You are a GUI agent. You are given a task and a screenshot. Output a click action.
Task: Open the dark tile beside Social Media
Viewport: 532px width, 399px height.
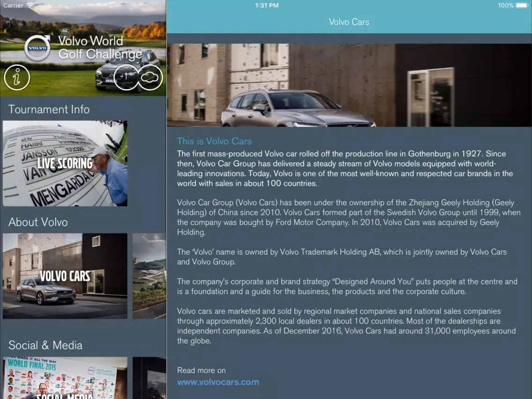149,377
